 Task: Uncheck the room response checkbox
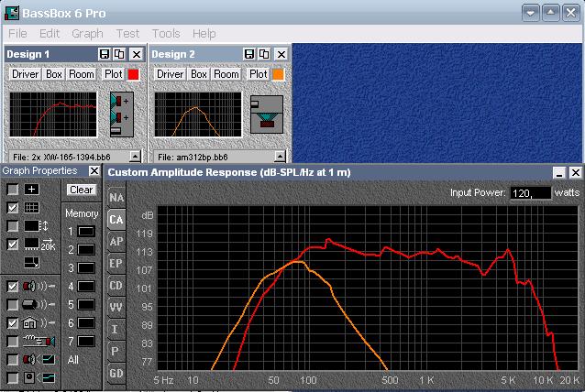[x=13, y=322]
